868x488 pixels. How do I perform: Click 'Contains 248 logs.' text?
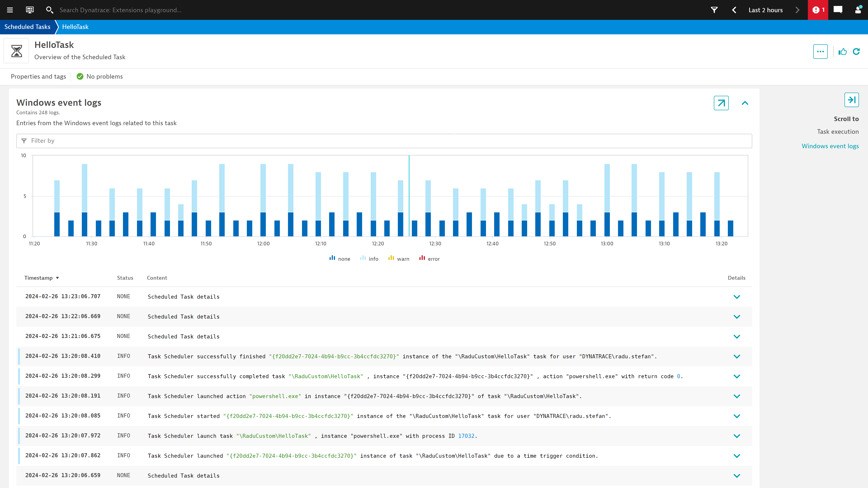(38, 113)
